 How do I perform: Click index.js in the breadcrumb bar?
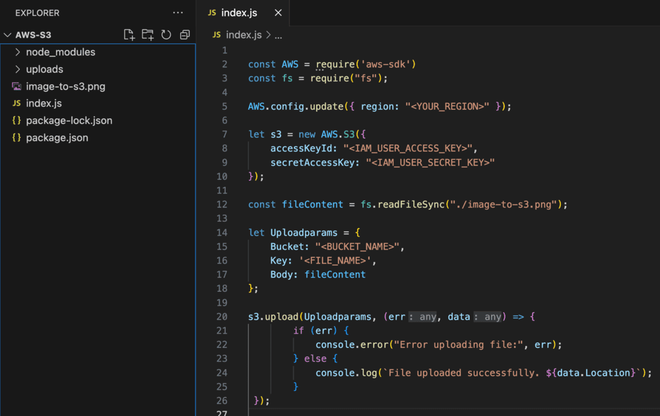point(243,34)
